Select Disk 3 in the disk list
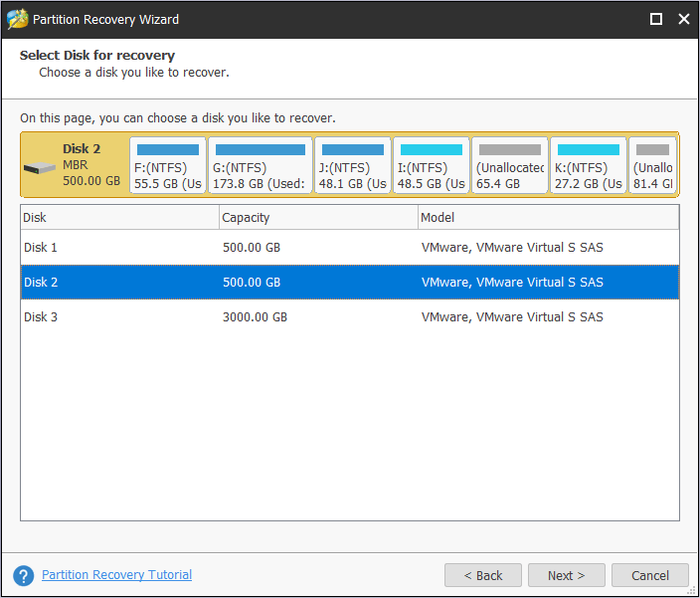The height and width of the screenshot is (598, 700). click(x=350, y=317)
